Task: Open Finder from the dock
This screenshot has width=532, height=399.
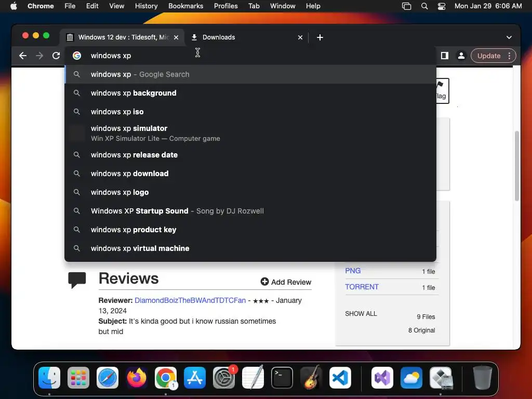Action: 49,378
